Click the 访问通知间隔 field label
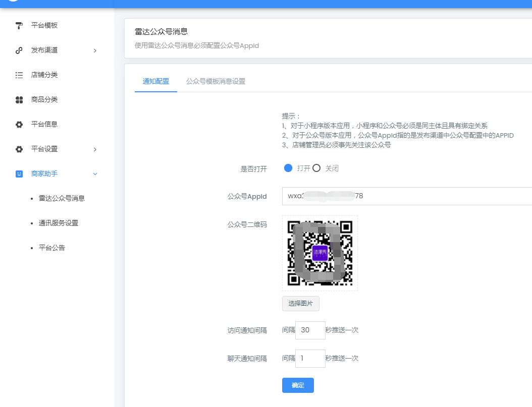 click(247, 330)
